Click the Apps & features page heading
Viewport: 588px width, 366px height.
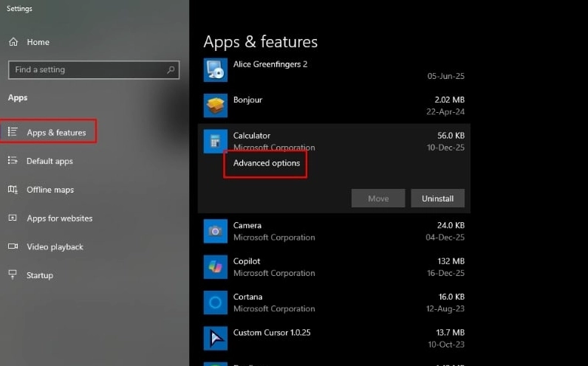coord(260,42)
